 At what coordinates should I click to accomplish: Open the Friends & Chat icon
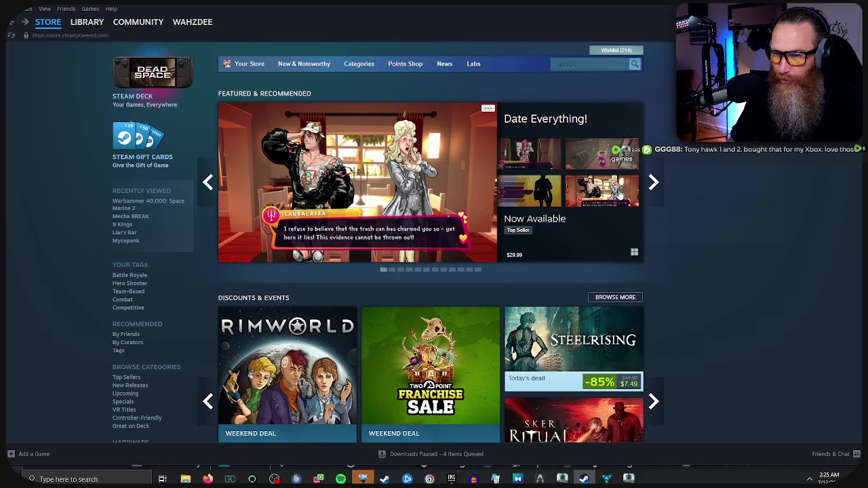click(856, 453)
